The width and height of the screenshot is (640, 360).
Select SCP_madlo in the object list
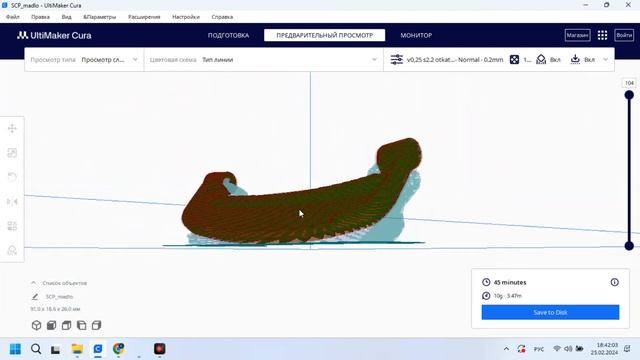point(59,297)
